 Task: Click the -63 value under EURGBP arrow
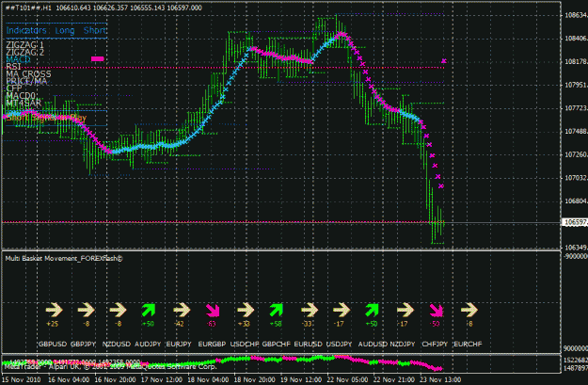pos(212,324)
